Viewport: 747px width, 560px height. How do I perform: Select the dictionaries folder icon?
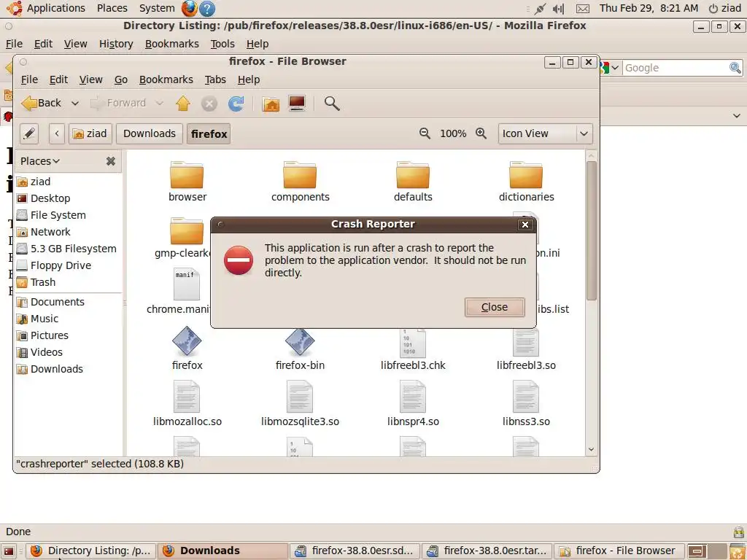(525, 175)
